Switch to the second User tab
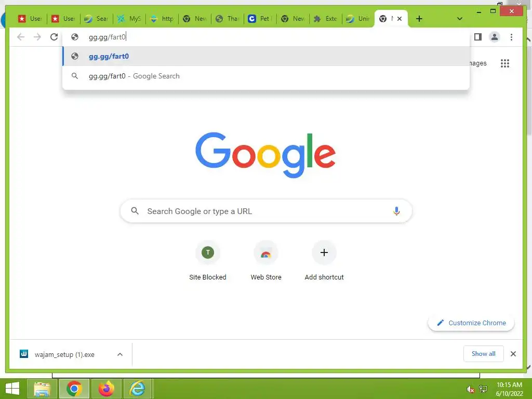Image resolution: width=532 pixels, height=399 pixels. 63,19
